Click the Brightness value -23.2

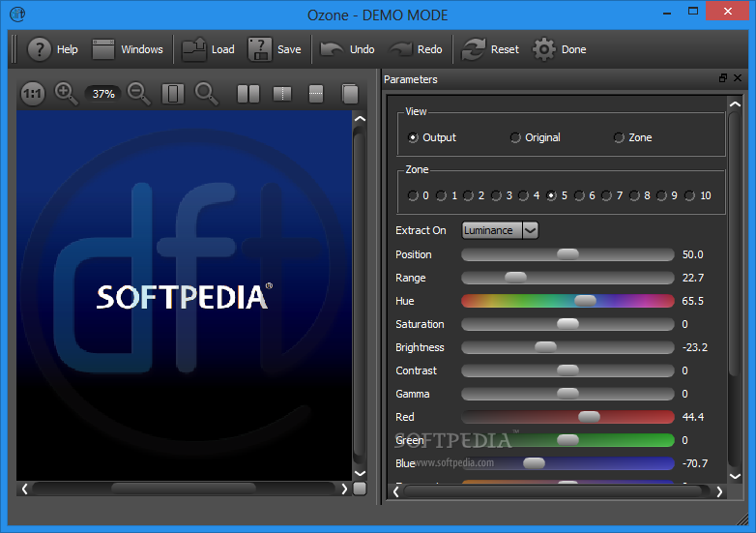[695, 347]
